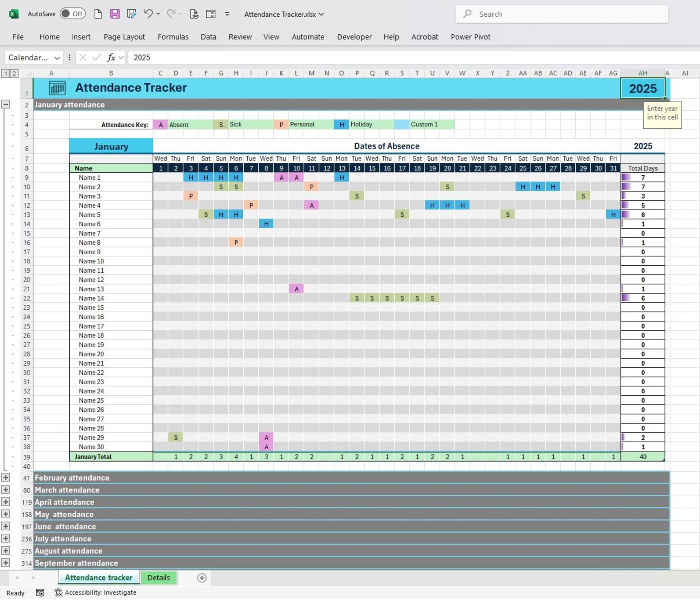The width and height of the screenshot is (700, 600).
Task: Click the confirm checkmark in formula bar
Action: click(97, 57)
